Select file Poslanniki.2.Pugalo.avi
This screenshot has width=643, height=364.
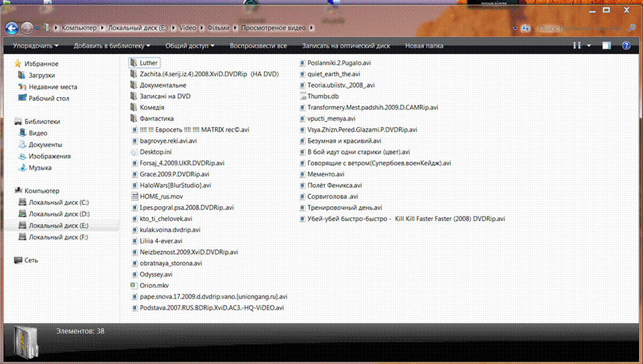pos(339,63)
